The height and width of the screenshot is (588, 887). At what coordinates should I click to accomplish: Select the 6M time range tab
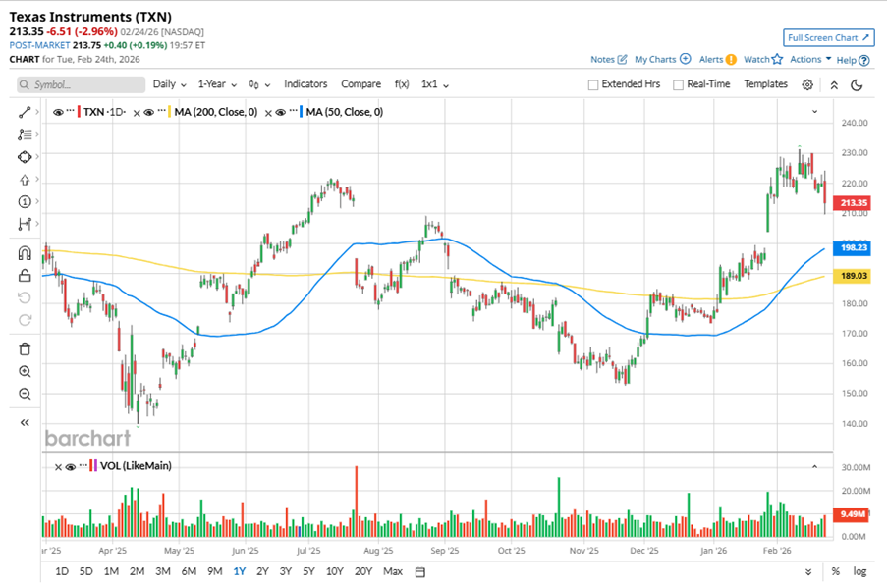[189, 571]
